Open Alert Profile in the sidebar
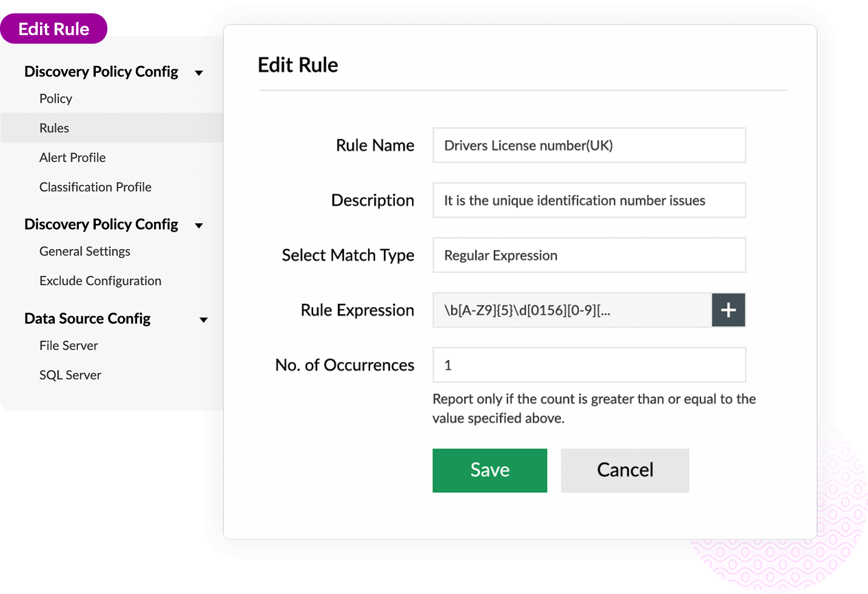This screenshot has width=868, height=594. pyautogui.click(x=72, y=158)
